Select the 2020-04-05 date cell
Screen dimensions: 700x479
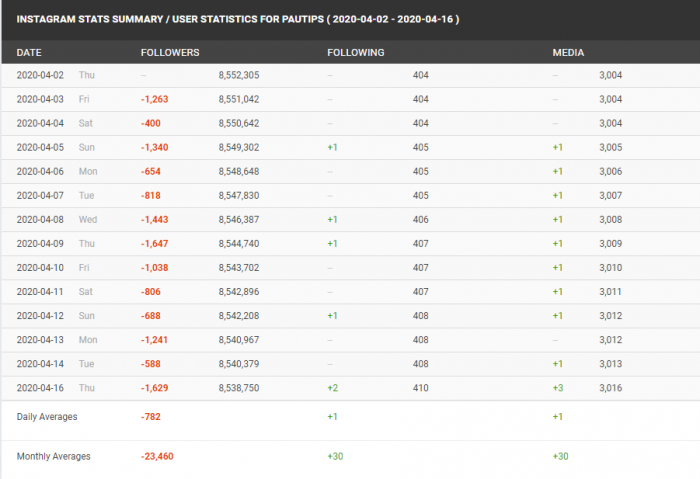39,147
